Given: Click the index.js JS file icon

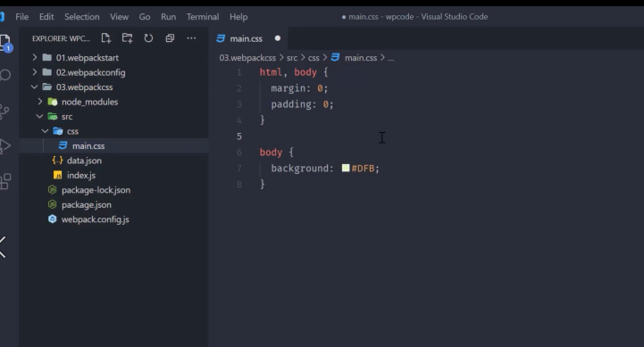Looking at the screenshot, I should (x=57, y=175).
